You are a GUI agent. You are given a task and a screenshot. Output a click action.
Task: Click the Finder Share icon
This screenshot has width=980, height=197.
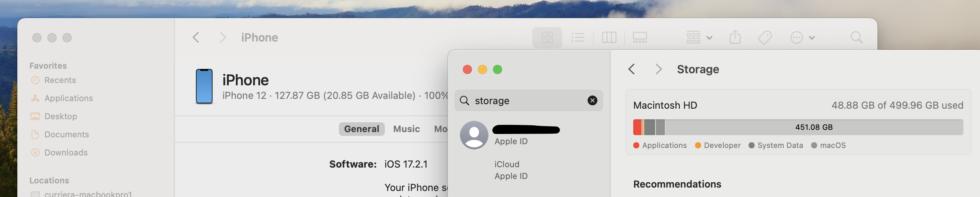coord(735,37)
